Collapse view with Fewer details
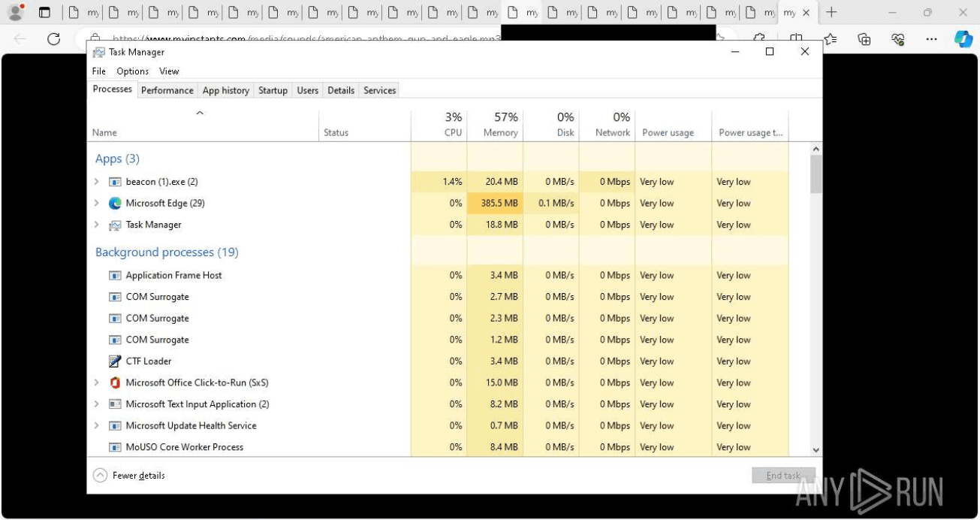Image resolution: width=980 pixels, height=520 pixels. click(128, 476)
